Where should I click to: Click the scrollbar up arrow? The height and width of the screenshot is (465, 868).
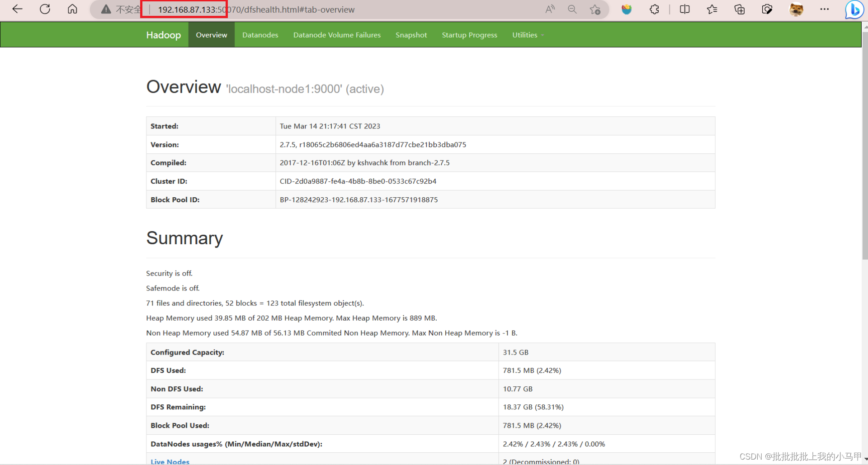[x=865, y=27]
